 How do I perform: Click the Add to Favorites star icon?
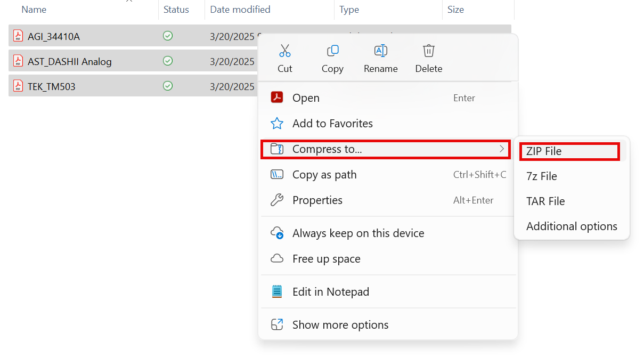click(277, 124)
